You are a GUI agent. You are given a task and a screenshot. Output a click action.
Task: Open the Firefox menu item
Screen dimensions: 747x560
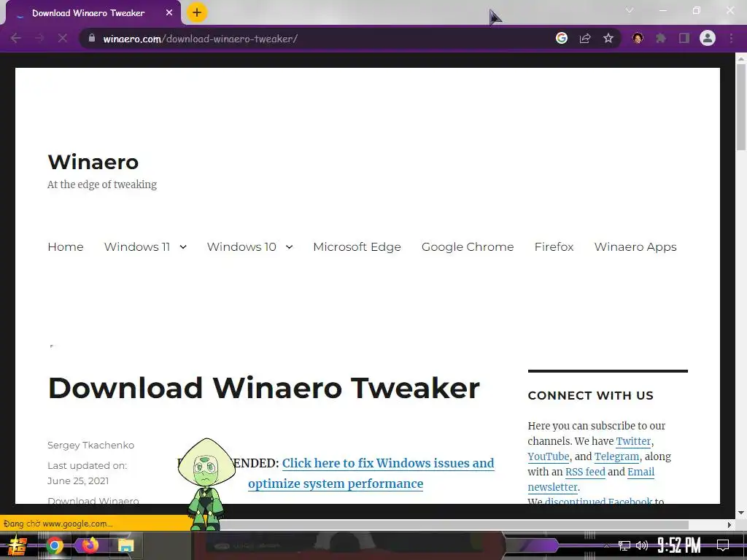pyautogui.click(x=554, y=246)
